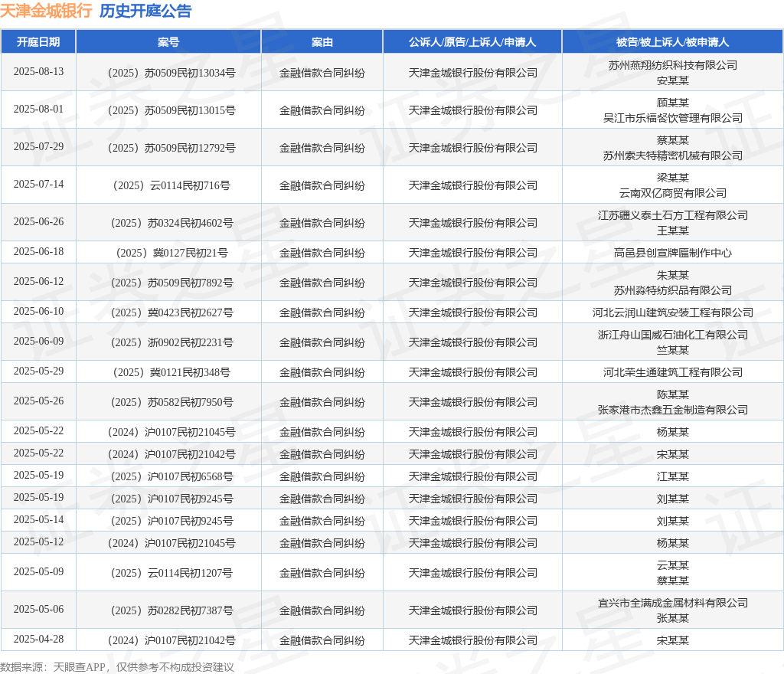Viewport: 784px width, 674px height.
Task: Click defendant 竺某某
Action: 672,350
